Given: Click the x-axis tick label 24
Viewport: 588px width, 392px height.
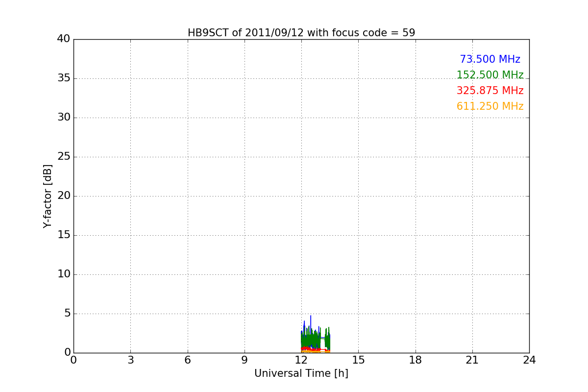Looking at the screenshot, I should click(x=529, y=360).
